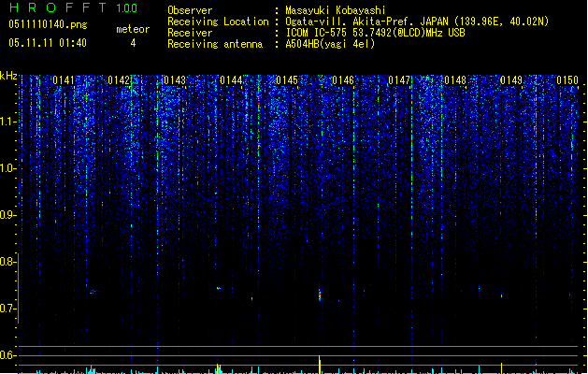The width and height of the screenshot is (588, 374).
Task: Click the 0150 time marker
Action: pyautogui.click(x=567, y=80)
